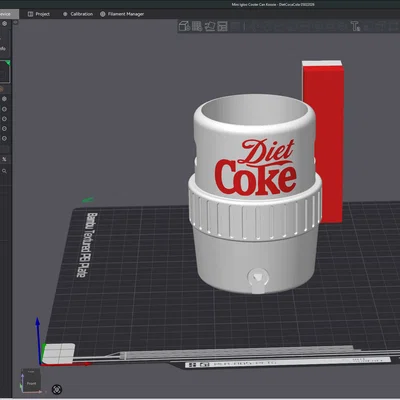Screen dimensions: 400x400
Task: Switch to the Project tab
Action: pos(39,14)
